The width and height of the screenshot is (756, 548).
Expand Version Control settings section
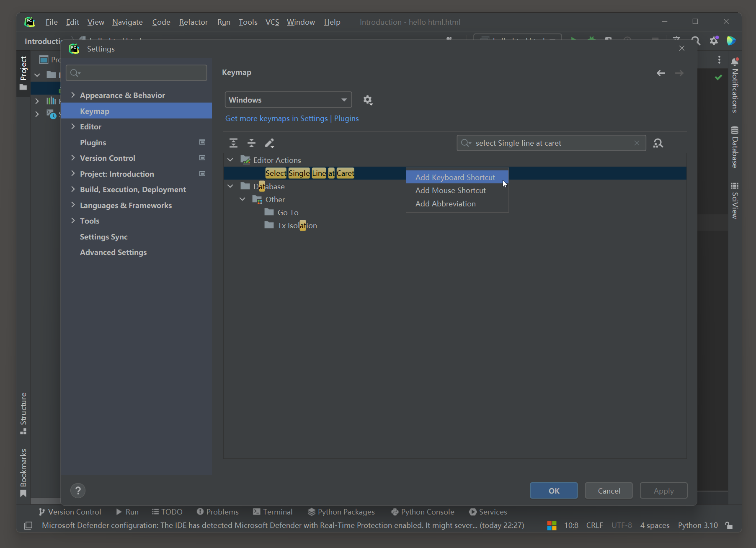73,158
